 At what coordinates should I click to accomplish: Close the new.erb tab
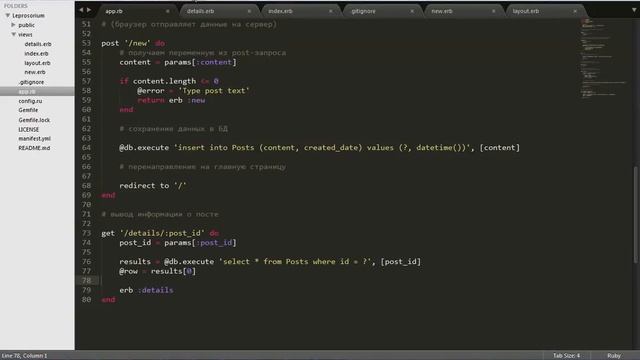click(493, 11)
